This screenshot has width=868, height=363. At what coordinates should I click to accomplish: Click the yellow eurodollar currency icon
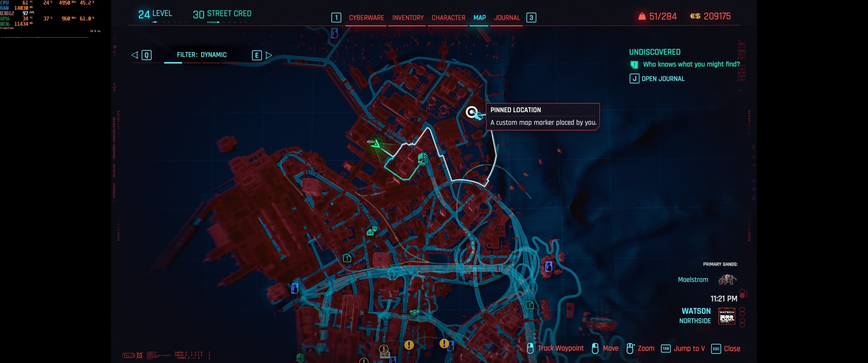click(695, 16)
